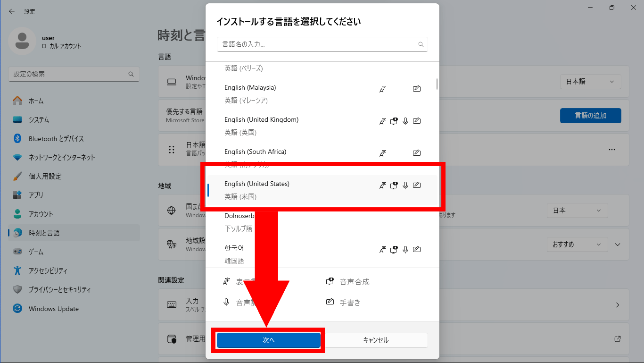Click the back arrow in the Settings window

coord(11,11)
